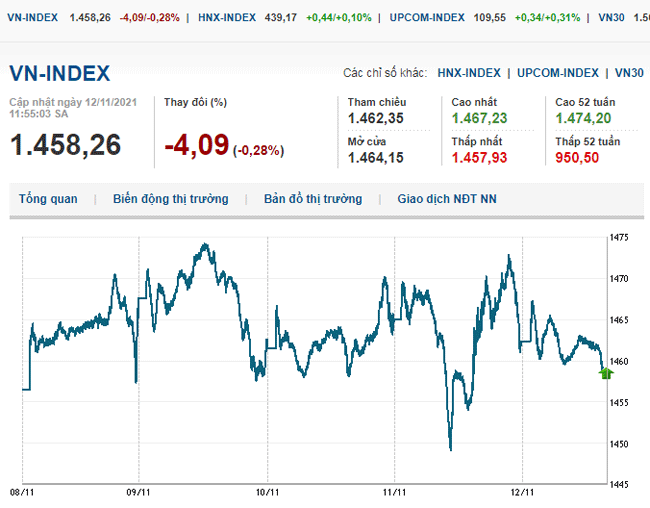Viewport: 650px width, 508px height.
Task: Click the Cao 52 tuần value 1.474,20
Action: pyautogui.click(x=583, y=119)
